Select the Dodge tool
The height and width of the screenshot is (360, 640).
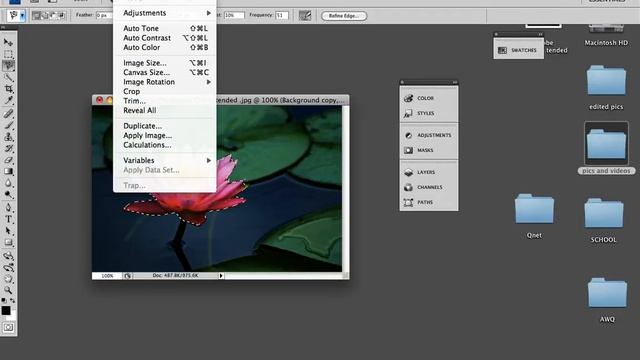tap(8, 194)
